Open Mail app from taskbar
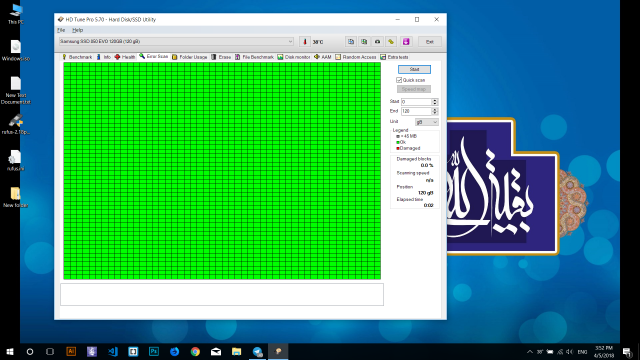The height and width of the screenshot is (360, 640). pos(216,351)
